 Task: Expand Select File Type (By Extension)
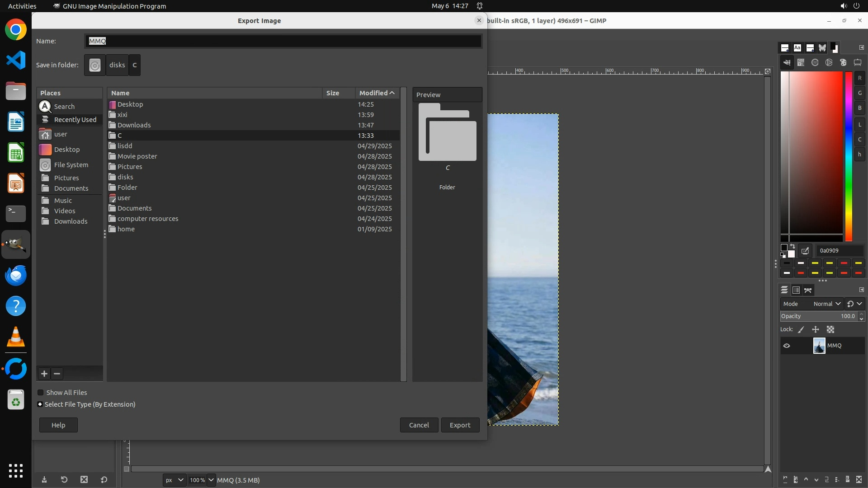40,404
